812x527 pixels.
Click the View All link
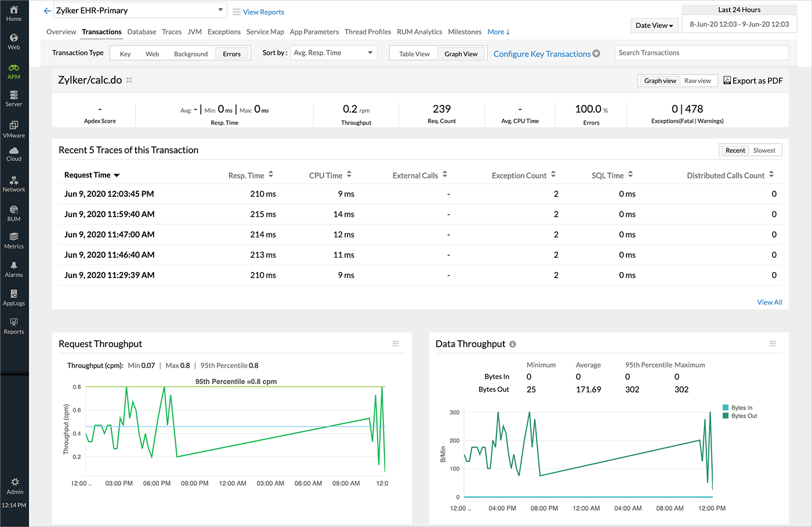[769, 302]
